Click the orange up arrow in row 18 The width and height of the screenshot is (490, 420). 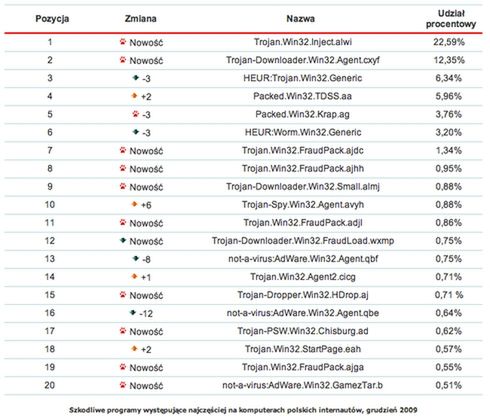click(x=134, y=349)
